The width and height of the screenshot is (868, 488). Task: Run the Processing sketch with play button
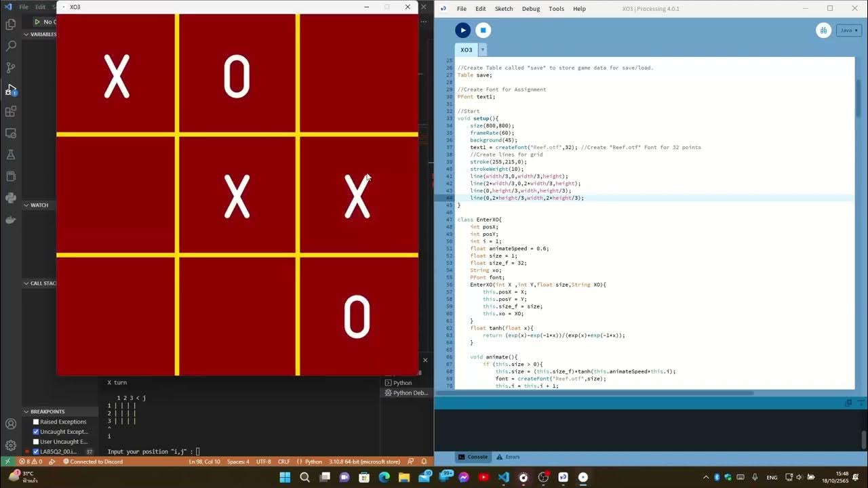(462, 30)
